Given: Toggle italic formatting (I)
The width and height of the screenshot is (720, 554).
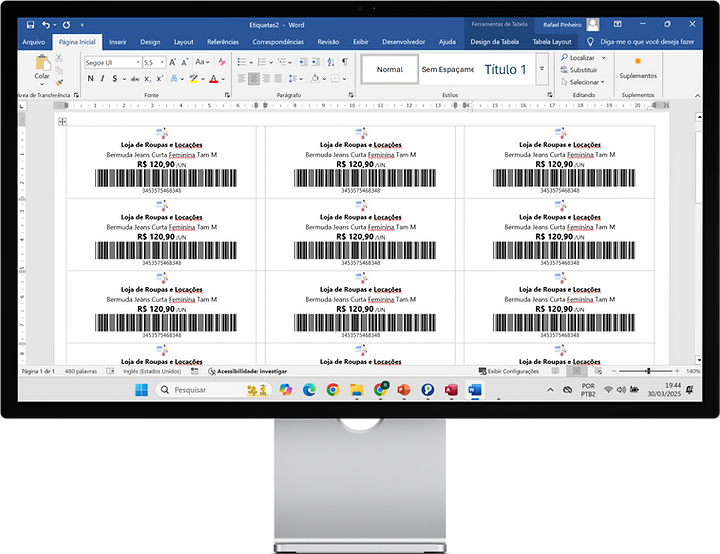Looking at the screenshot, I should click(x=102, y=79).
